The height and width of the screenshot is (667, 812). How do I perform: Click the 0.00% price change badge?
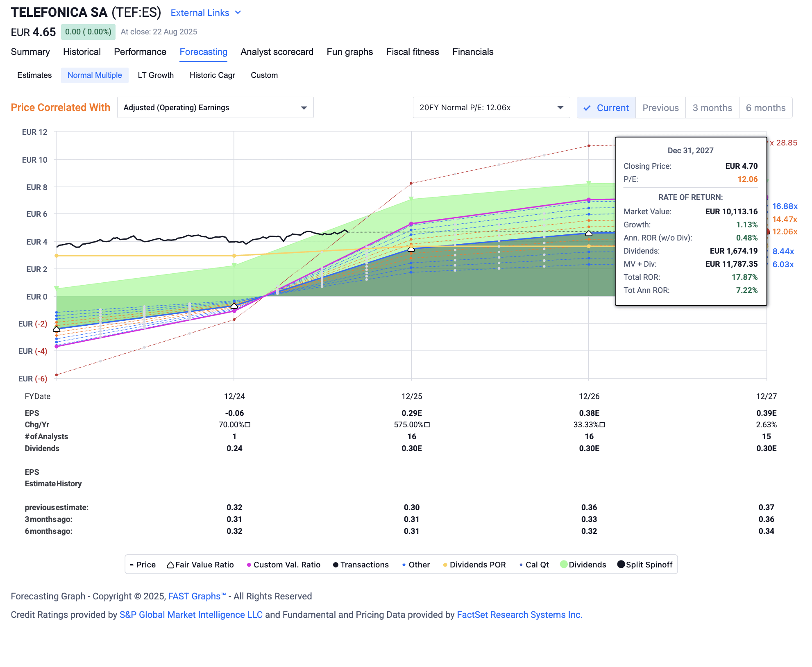(88, 31)
